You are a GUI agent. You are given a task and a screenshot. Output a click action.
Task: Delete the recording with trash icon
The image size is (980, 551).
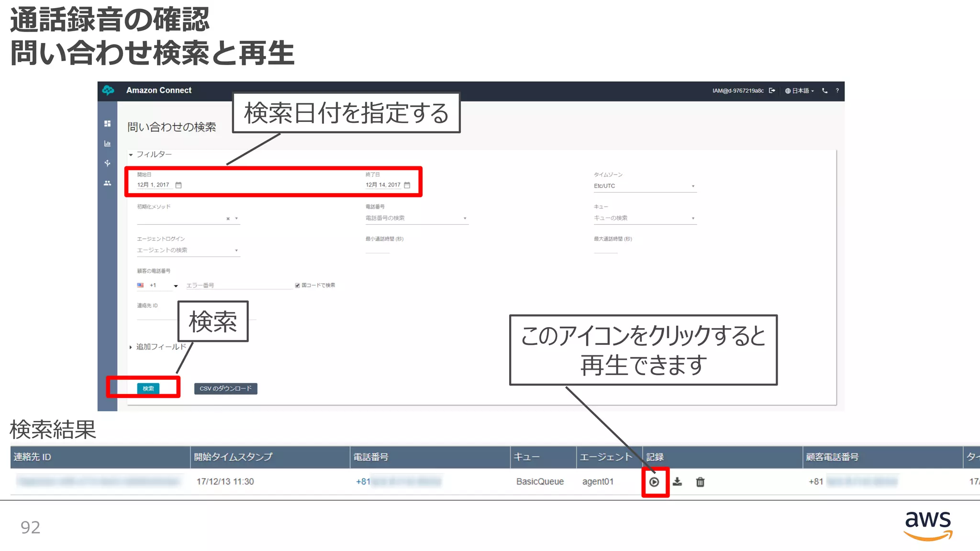click(700, 482)
